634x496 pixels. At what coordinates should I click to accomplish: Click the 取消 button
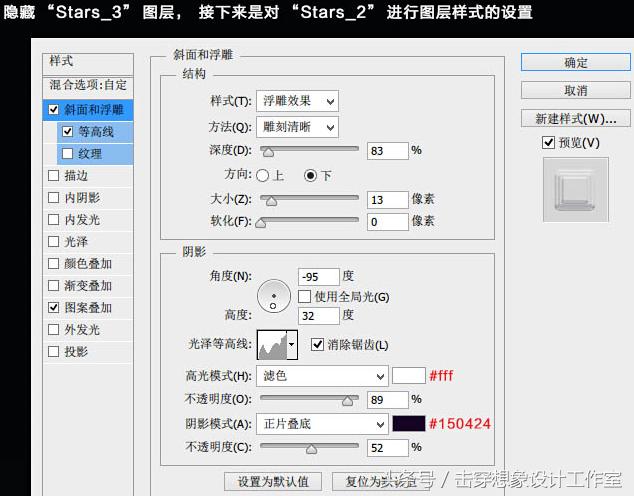tap(576, 91)
